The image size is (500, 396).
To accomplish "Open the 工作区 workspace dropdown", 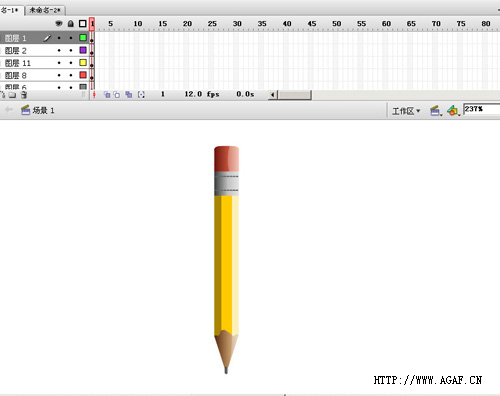I will (x=406, y=111).
